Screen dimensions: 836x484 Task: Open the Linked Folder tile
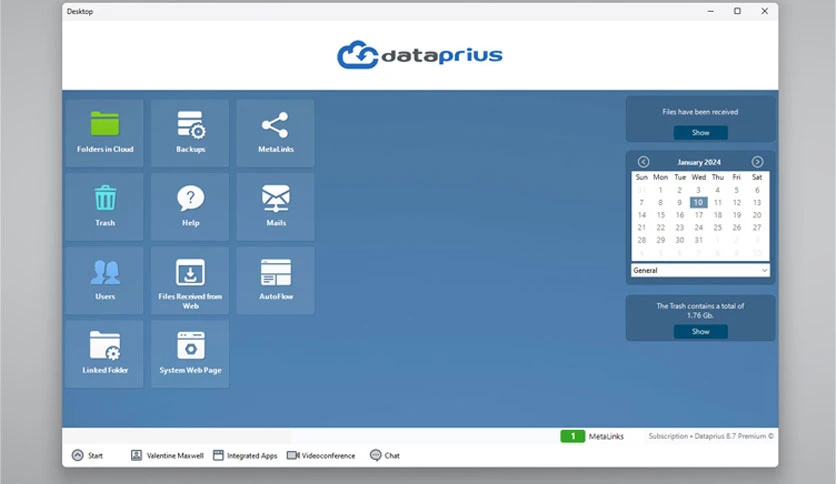[x=104, y=354]
